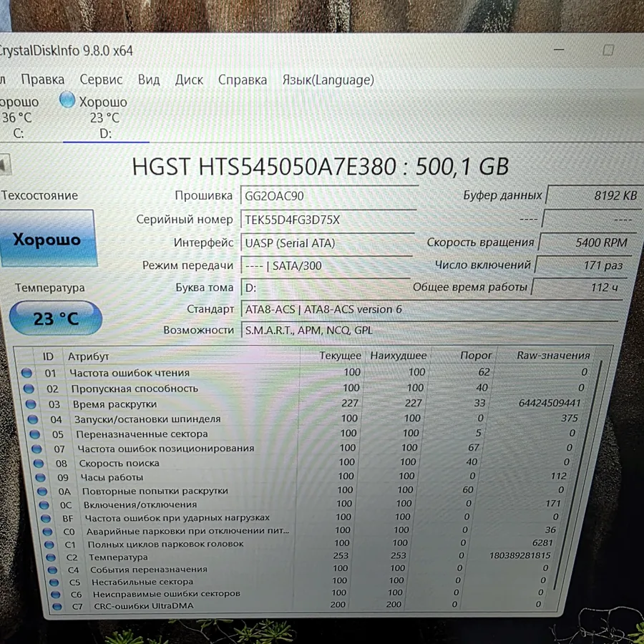The height and width of the screenshot is (644, 644).
Task: Click the Интерфейс field UASP (Serial ATA)
Action: 327,243
